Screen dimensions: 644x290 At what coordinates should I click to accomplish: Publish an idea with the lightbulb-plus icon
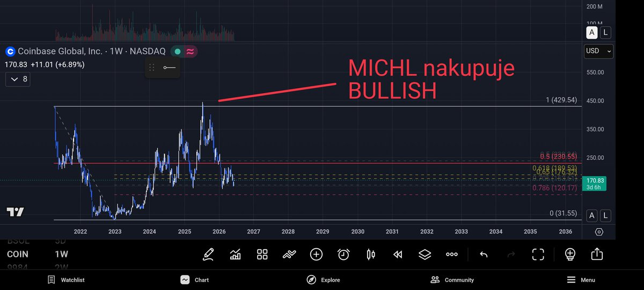[x=570, y=254]
